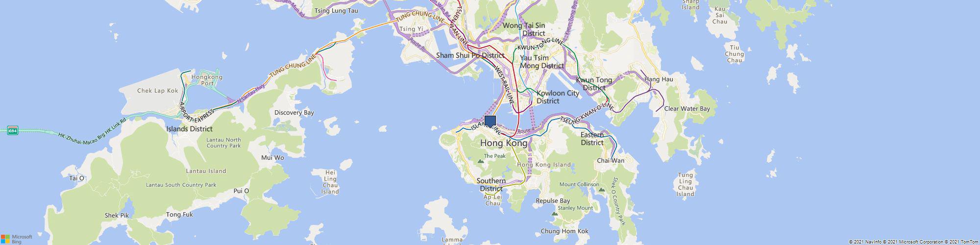This screenshot has width=980, height=245.
Task: Click the G94 highway shield icon
Action: [x=13, y=131]
